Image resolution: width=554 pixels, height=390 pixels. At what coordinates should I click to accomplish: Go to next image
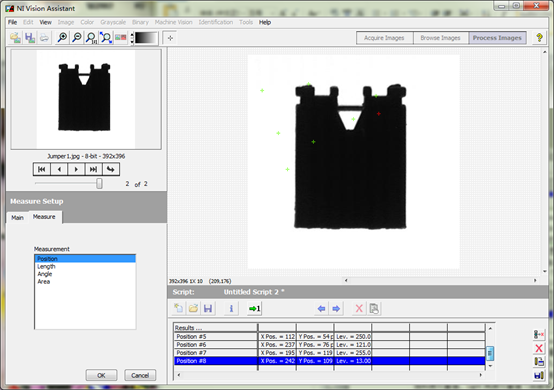76,169
